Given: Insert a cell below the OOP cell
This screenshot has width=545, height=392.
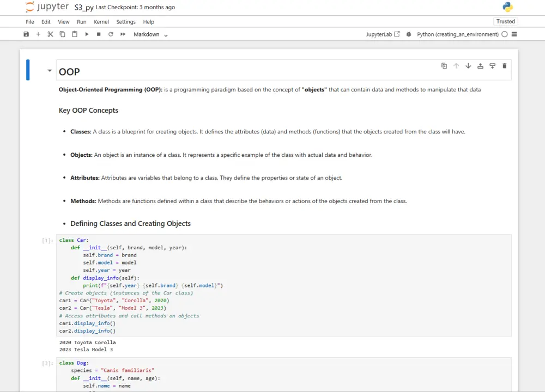Looking at the screenshot, I should [x=493, y=66].
